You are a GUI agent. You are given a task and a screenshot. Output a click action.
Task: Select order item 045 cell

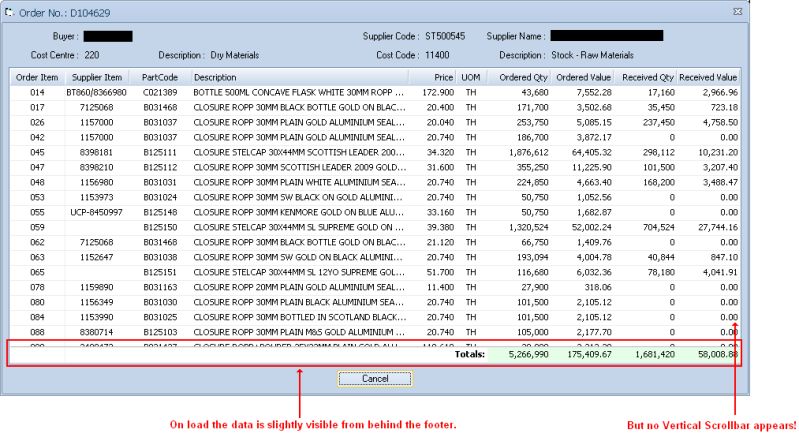click(37, 152)
